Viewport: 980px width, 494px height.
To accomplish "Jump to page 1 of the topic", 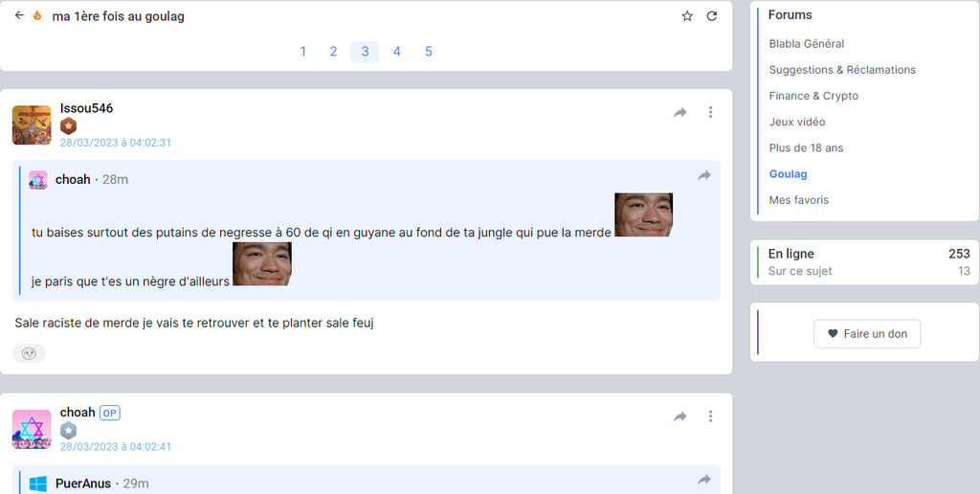I will click(x=303, y=52).
